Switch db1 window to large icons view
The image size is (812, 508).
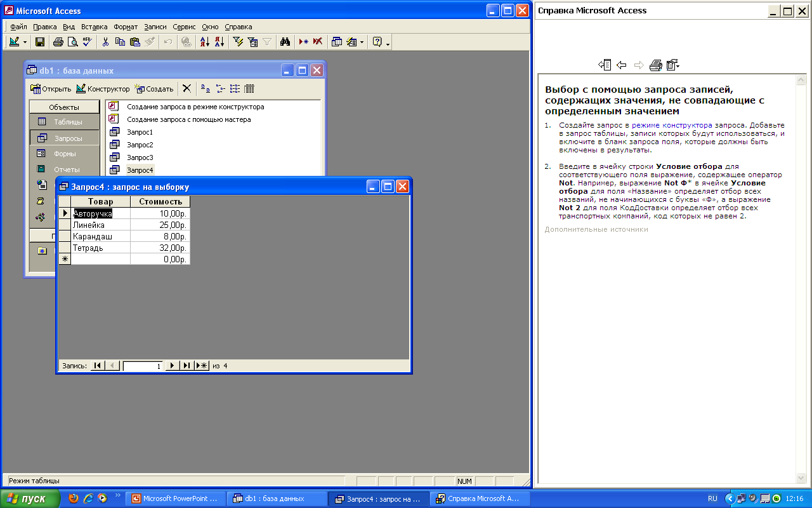(x=205, y=89)
